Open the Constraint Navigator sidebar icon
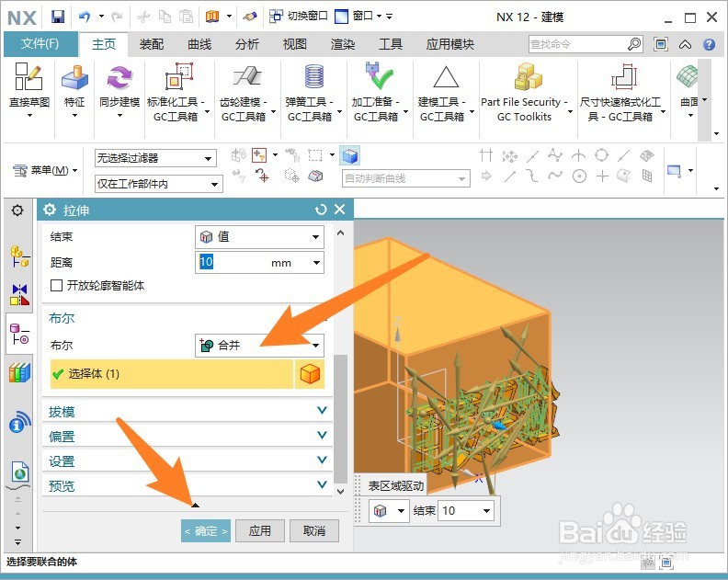The image size is (728, 580). click(19, 294)
